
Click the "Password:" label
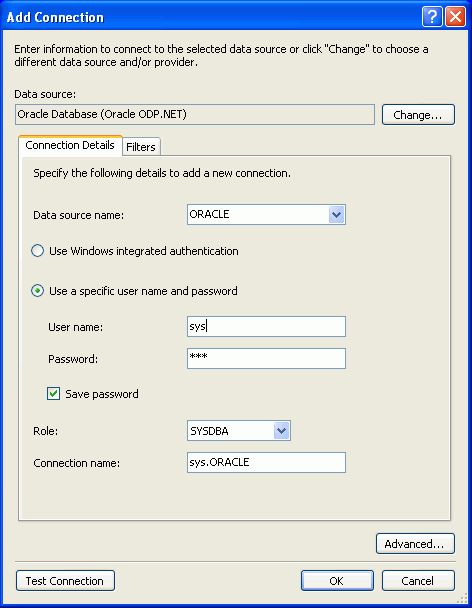(73, 359)
